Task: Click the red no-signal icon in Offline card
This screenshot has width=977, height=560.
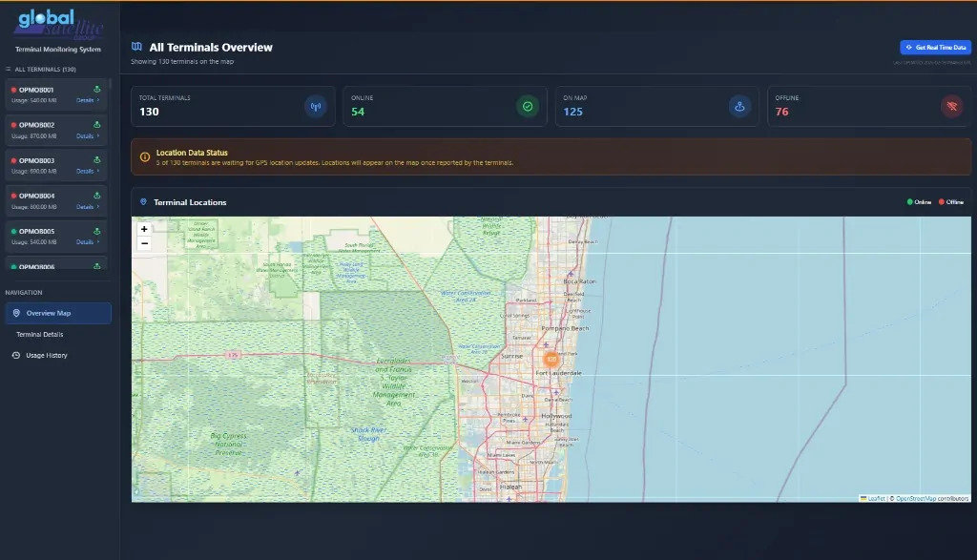Action: pos(951,107)
